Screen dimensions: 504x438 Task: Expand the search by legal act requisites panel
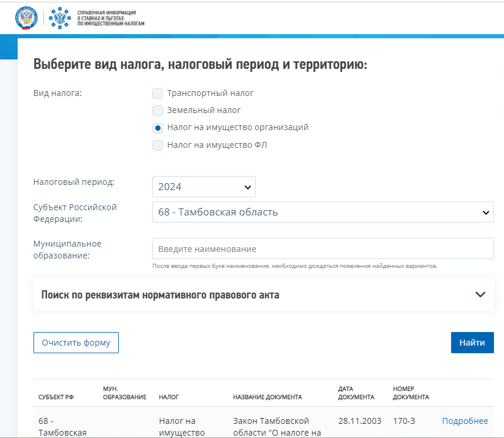[160, 295]
